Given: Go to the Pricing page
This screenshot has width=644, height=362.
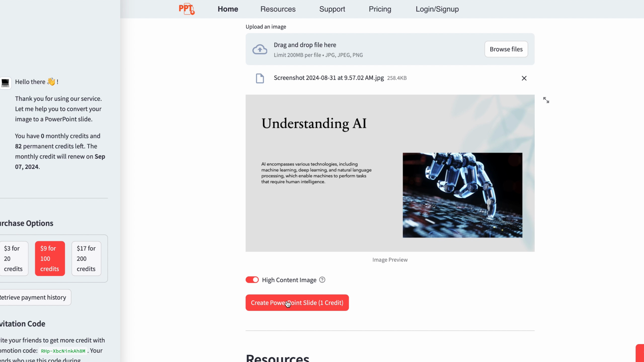Looking at the screenshot, I should [380, 9].
